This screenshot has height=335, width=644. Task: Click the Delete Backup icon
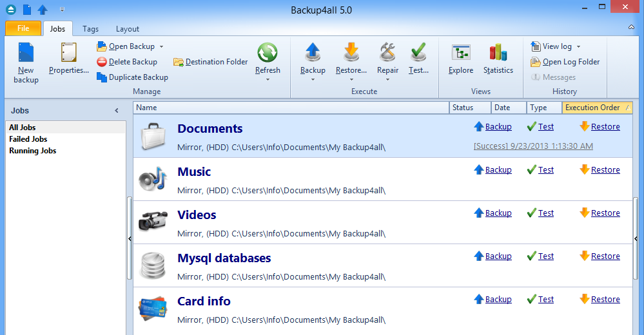102,62
